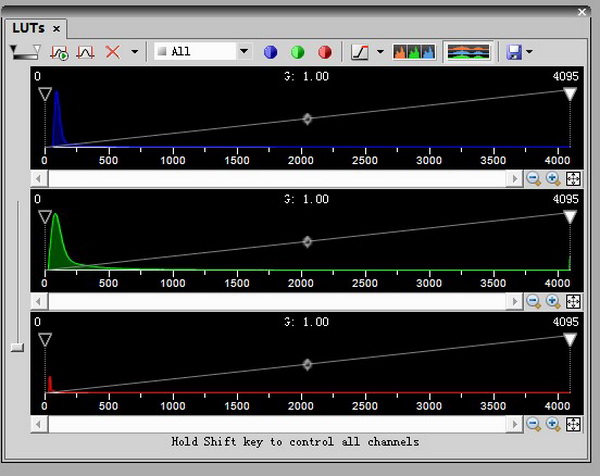Screen dimensions: 600x476
Task: Zoom in the green channel histogram
Action: [x=553, y=302]
